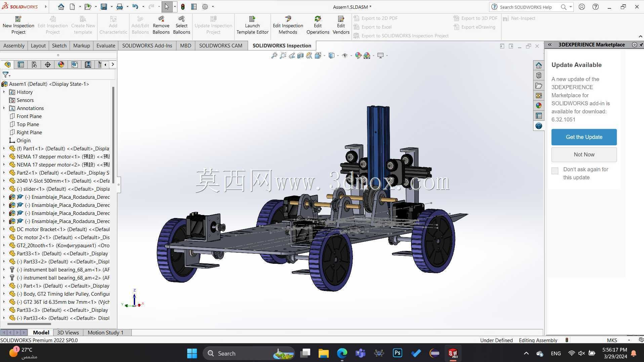
Task: Click the Undo icon
Action: 135,7
